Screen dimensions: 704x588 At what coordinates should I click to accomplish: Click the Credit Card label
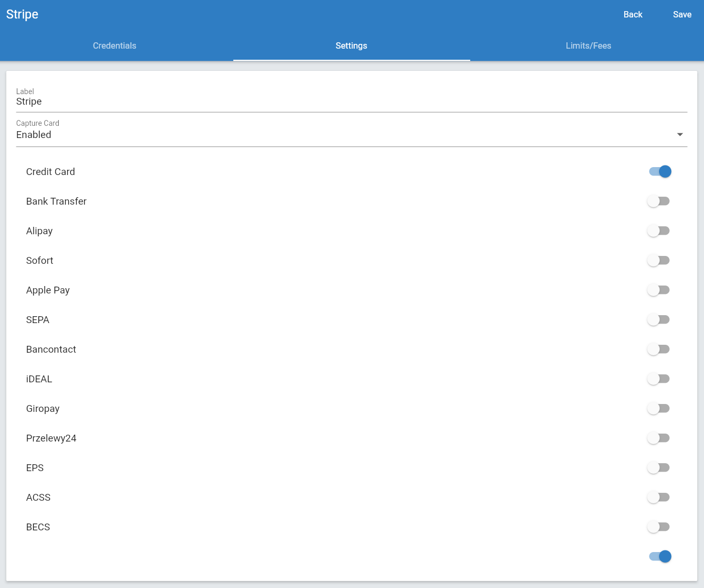point(50,172)
